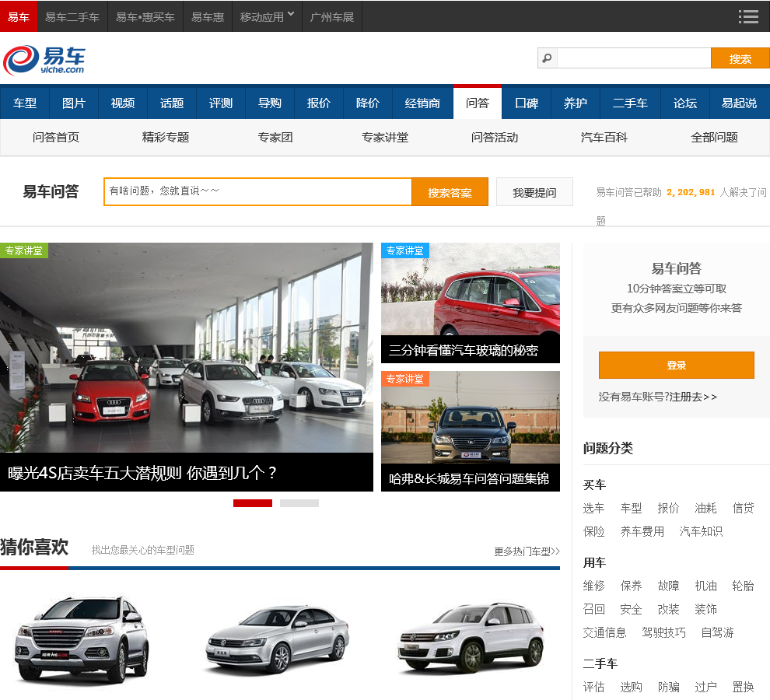
Task: Open 油耗 category under 买车
Action: coord(705,508)
